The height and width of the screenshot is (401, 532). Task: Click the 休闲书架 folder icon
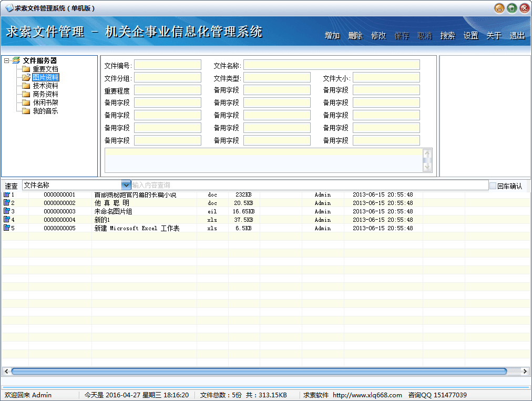pos(26,102)
